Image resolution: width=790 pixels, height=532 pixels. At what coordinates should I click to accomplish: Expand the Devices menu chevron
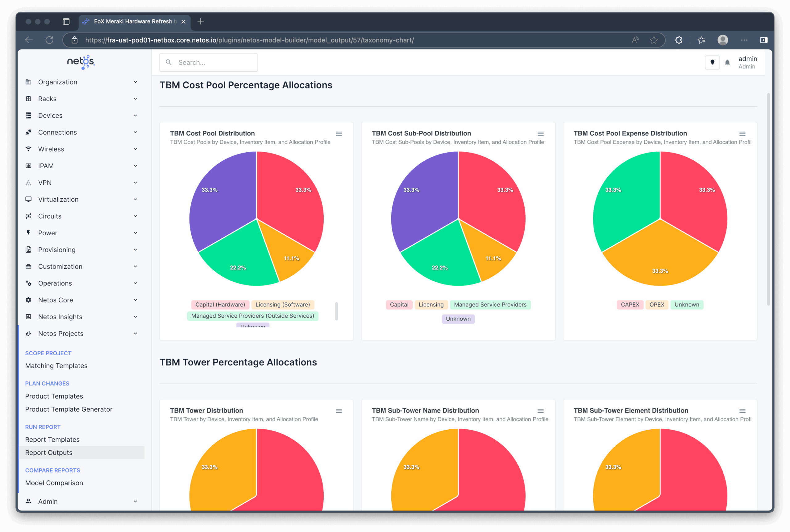coord(135,115)
